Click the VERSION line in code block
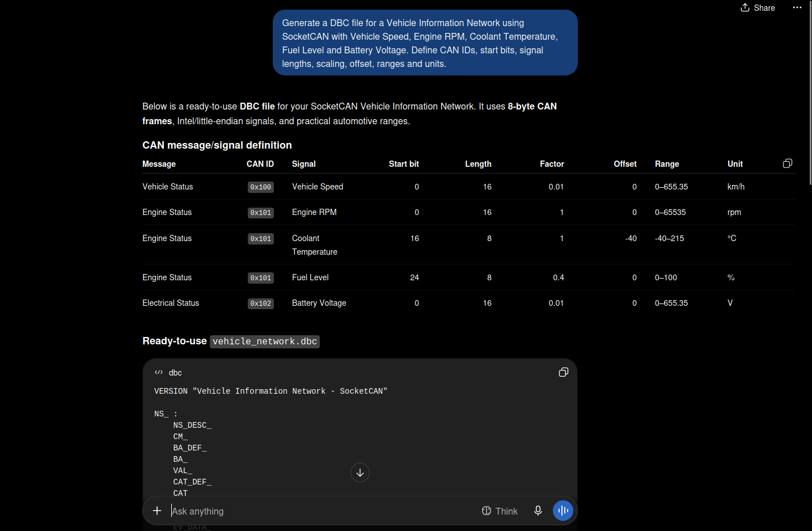Screen dimensions: 812x531 [x=270, y=391]
